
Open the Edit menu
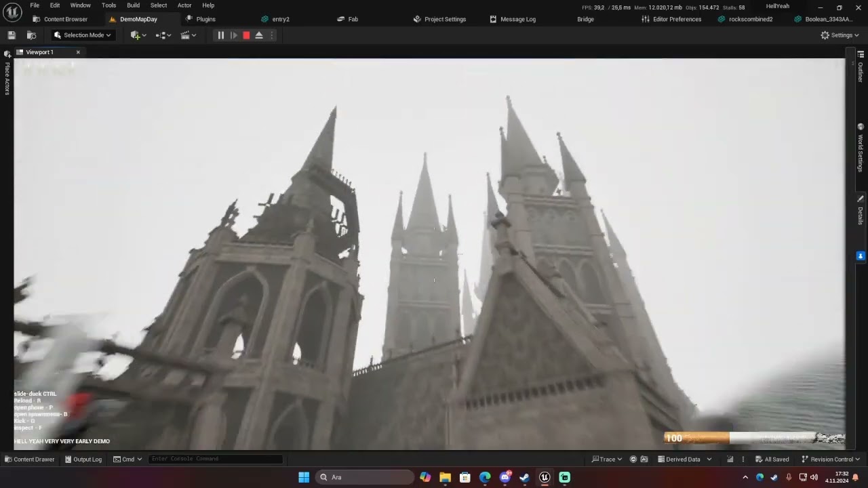[x=55, y=5]
